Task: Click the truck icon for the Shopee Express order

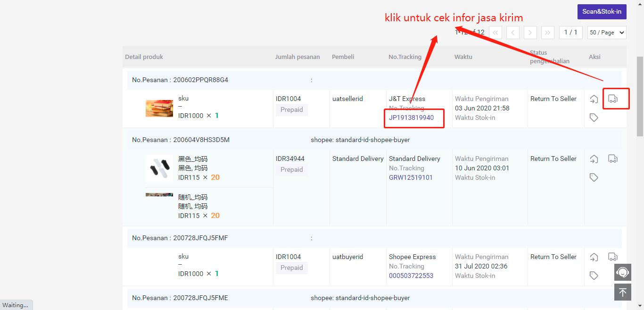Action: (612, 257)
